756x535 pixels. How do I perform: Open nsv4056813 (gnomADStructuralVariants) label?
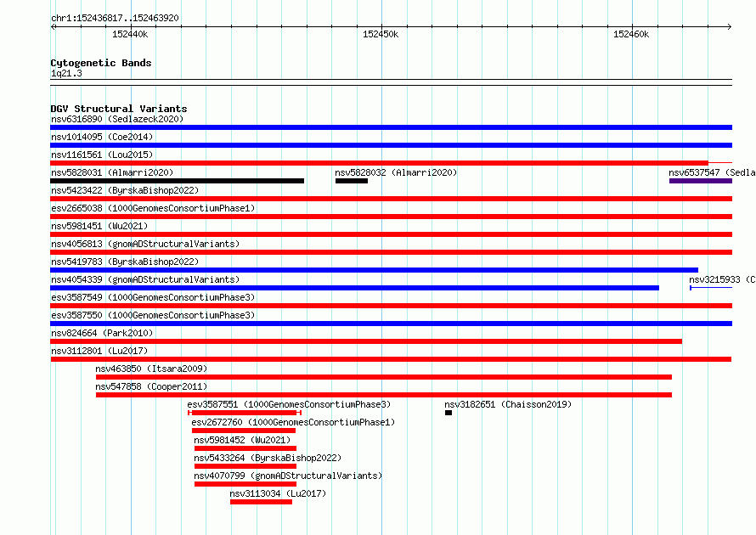(145, 244)
